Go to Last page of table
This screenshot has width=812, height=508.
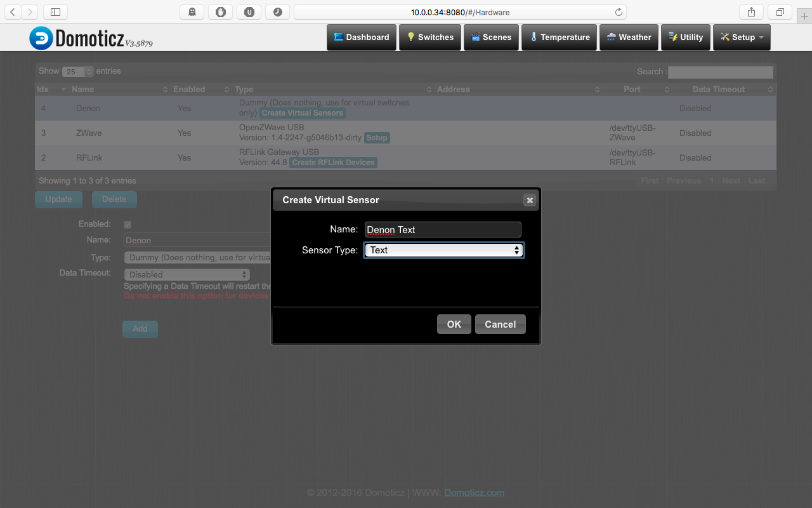pyautogui.click(x=756, y=181)
